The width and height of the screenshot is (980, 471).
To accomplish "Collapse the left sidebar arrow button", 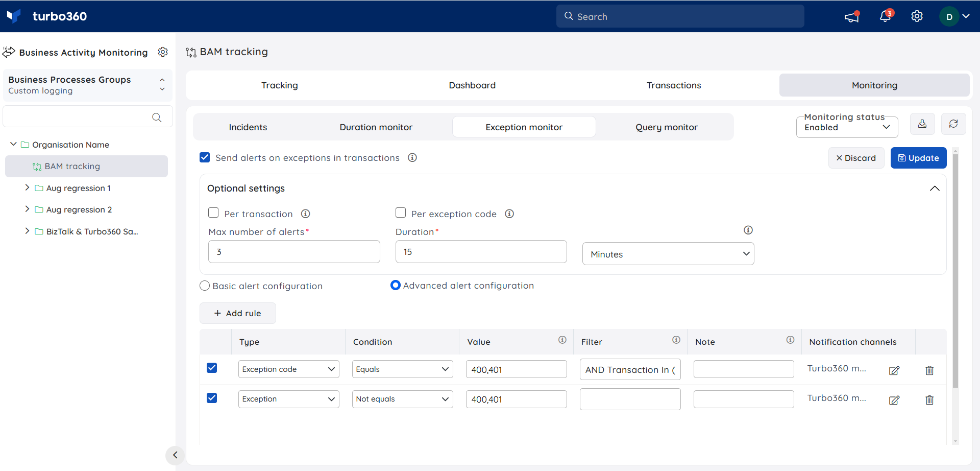I will pyautogui.click(x=175, y=455).
